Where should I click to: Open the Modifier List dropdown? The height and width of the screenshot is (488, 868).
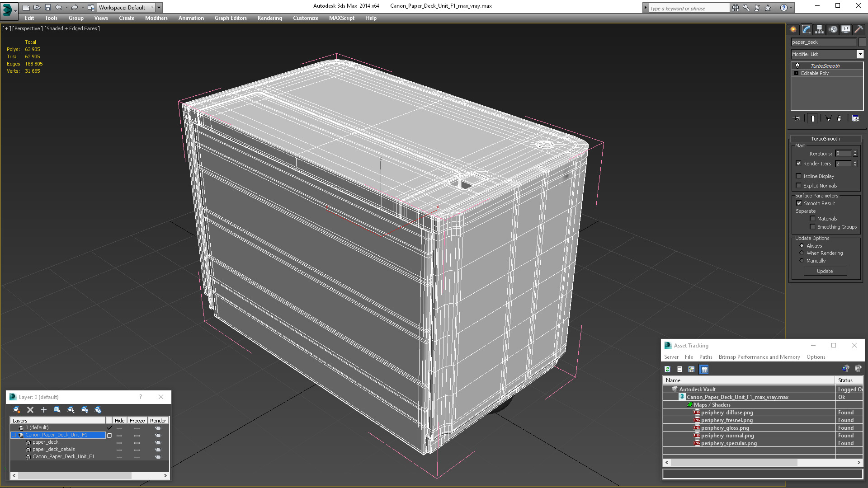pyautogui.click(x=860, y=54)
